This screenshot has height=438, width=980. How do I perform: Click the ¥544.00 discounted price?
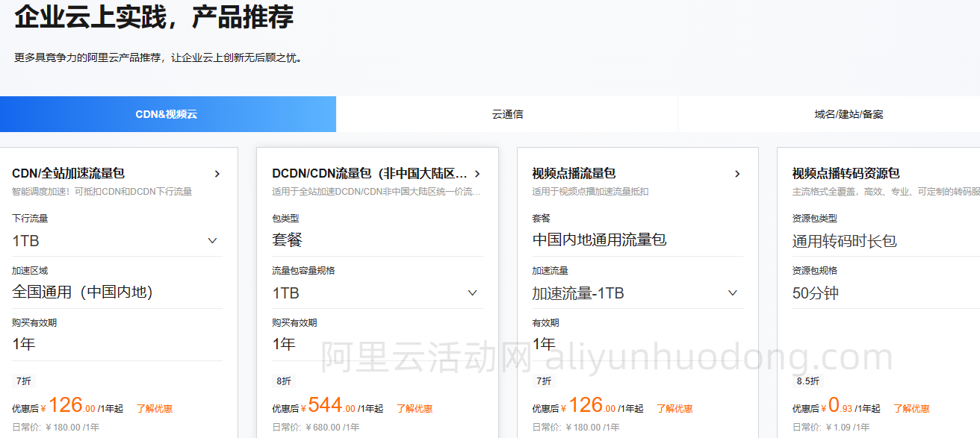(328, 406)
